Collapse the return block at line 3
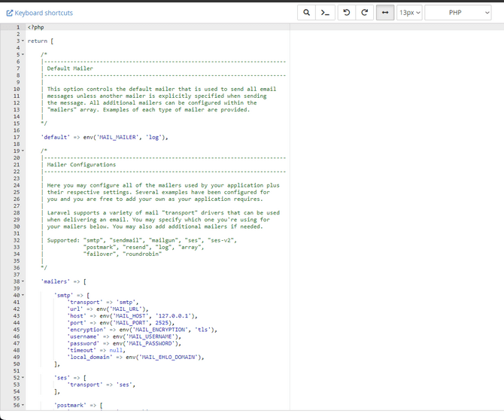This screenshot has height=420, width=504. tap(23, 41)
